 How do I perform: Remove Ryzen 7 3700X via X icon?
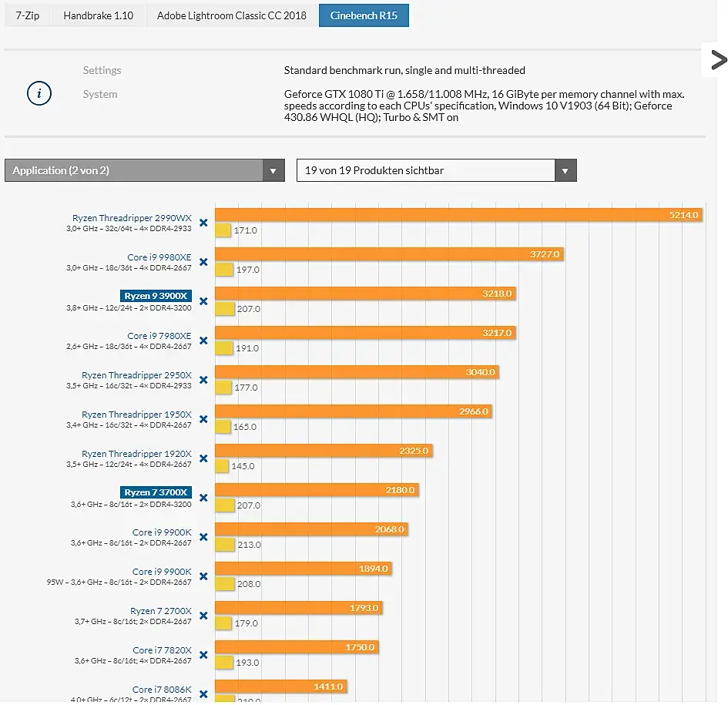coord(203,498)
